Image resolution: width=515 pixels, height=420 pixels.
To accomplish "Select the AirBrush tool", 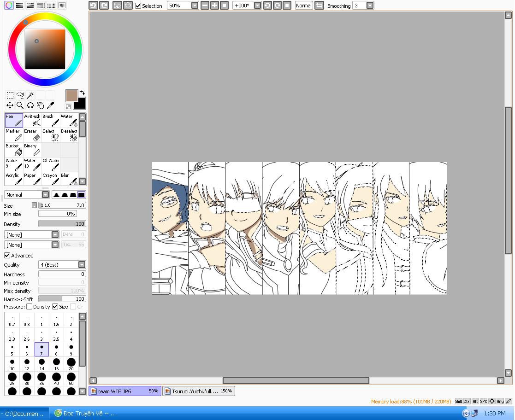I will (x=32, y=120).
